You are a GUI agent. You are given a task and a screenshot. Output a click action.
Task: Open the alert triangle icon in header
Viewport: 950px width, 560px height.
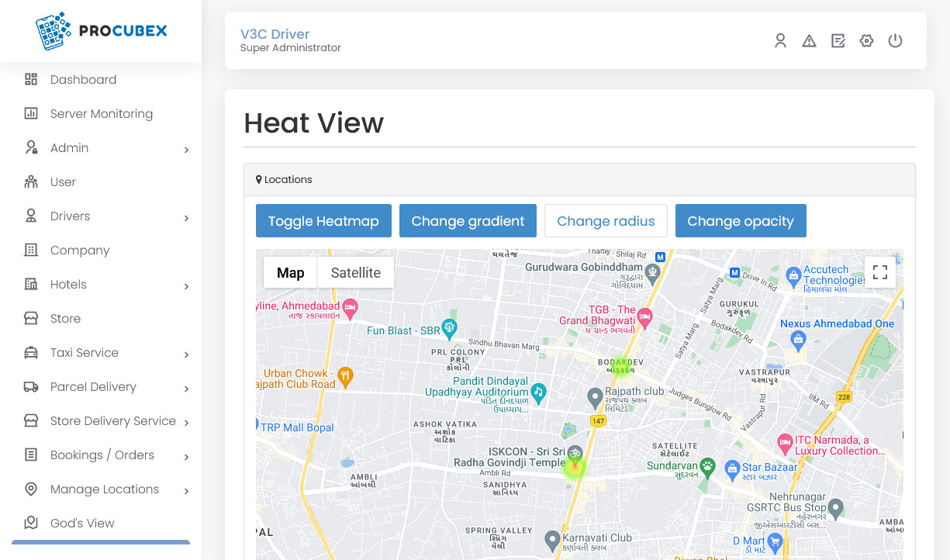(x=810, y=41)
